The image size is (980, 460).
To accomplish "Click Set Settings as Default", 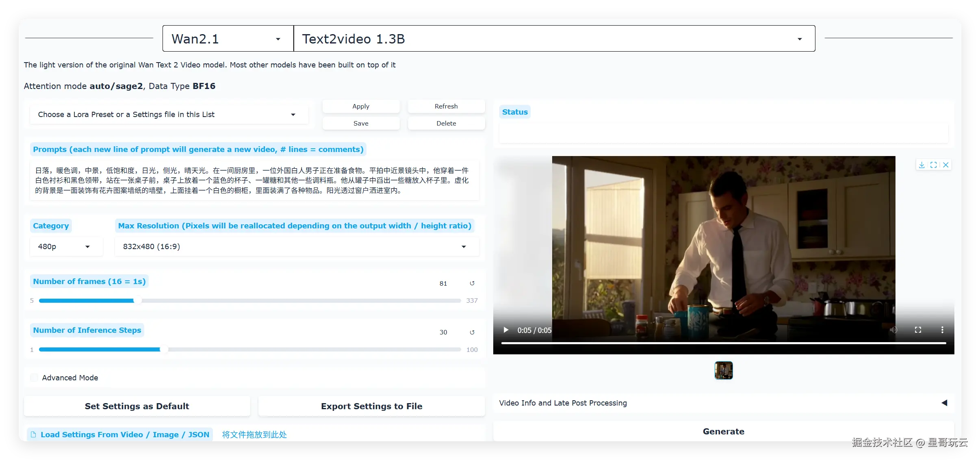I will click(x=137, y=406).
